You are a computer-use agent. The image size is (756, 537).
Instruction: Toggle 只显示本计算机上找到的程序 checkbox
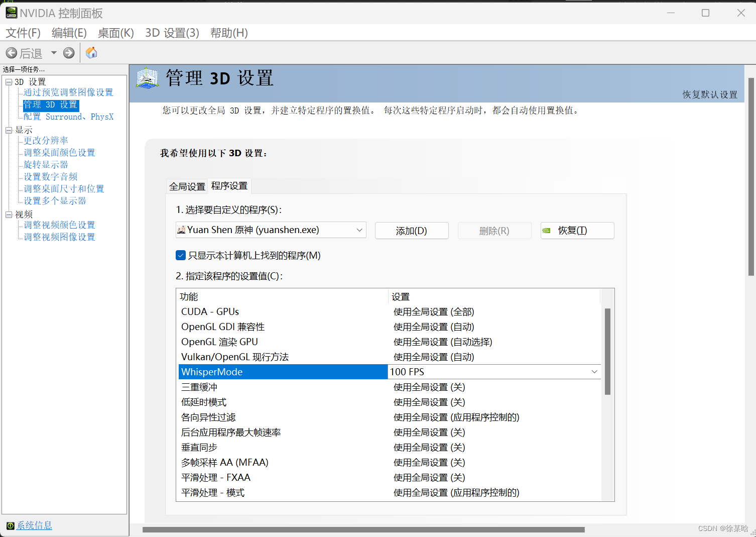point(181,255)
